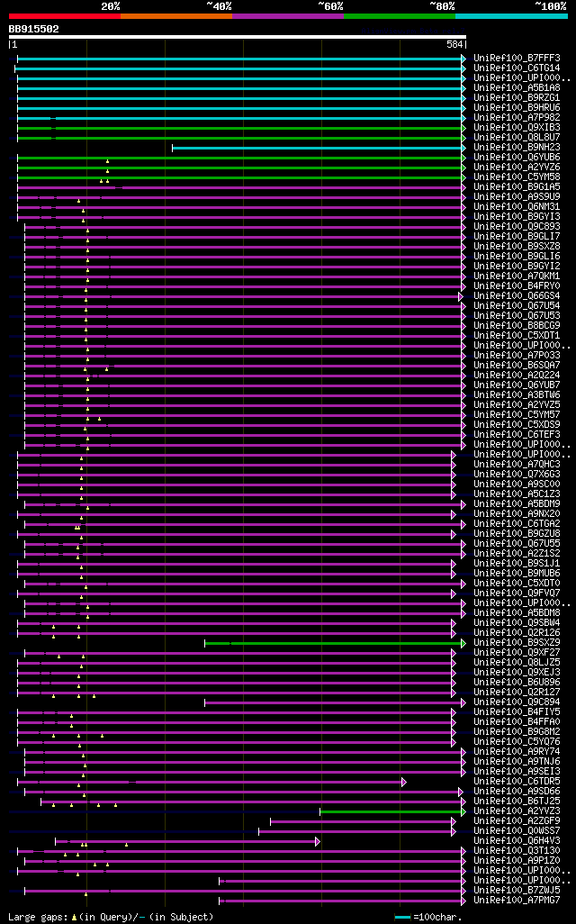Select the UniRef100_B7ZWJ5 label

pos(517,891)
